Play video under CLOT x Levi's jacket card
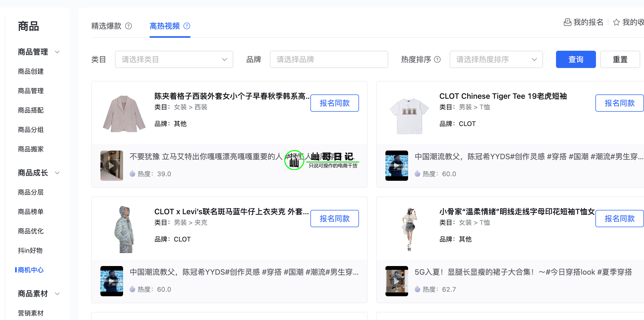 112,281
